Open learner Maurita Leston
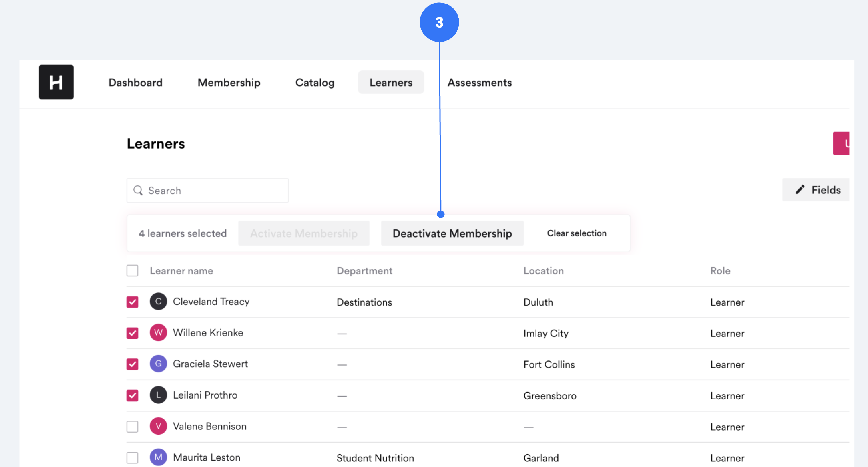The height and width of the screenshot is (467, 868). tap(207, 457)
